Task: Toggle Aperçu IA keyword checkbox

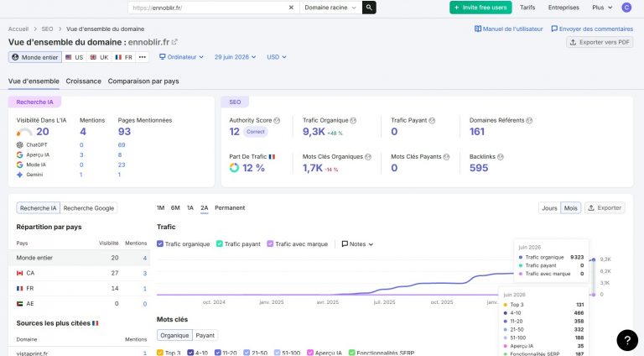Action: (310, 353)
